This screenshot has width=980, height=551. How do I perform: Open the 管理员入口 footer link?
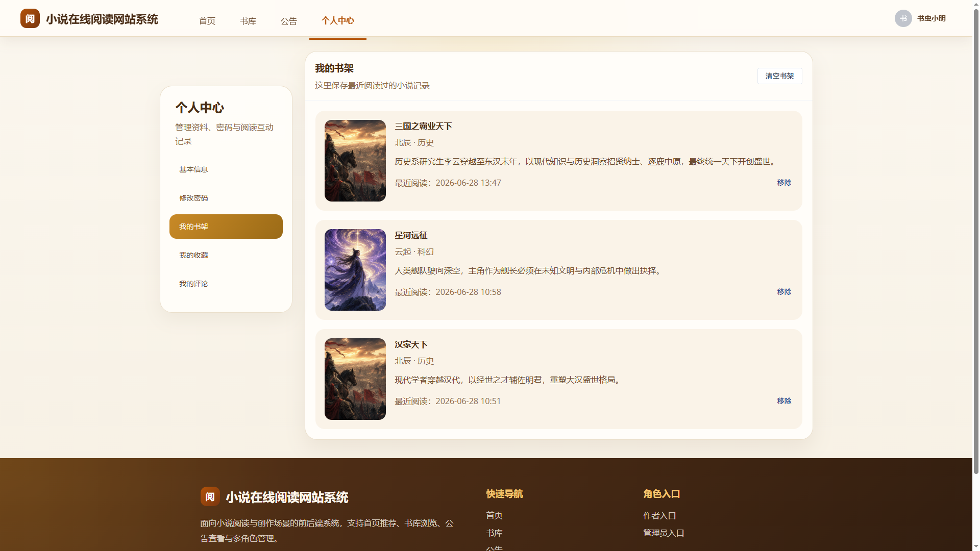(664, 533)
